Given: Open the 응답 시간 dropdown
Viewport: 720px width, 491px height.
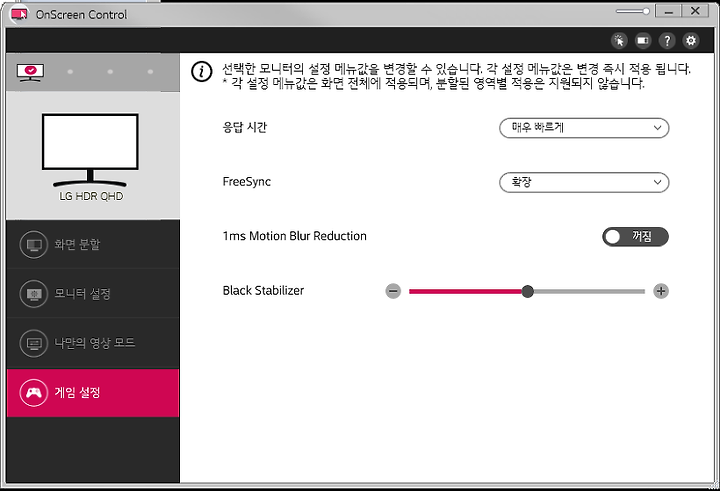Looking at the screenshot, I should 584,128.
